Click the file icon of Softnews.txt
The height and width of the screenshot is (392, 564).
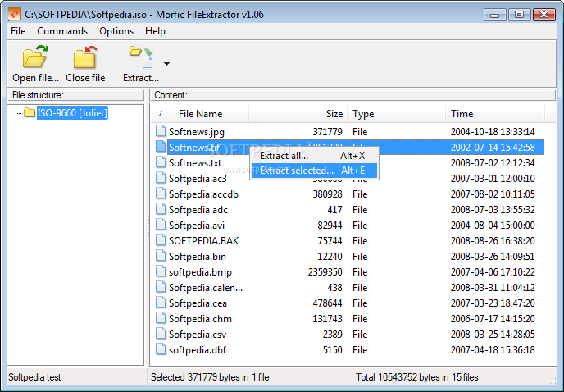point(161,162)
